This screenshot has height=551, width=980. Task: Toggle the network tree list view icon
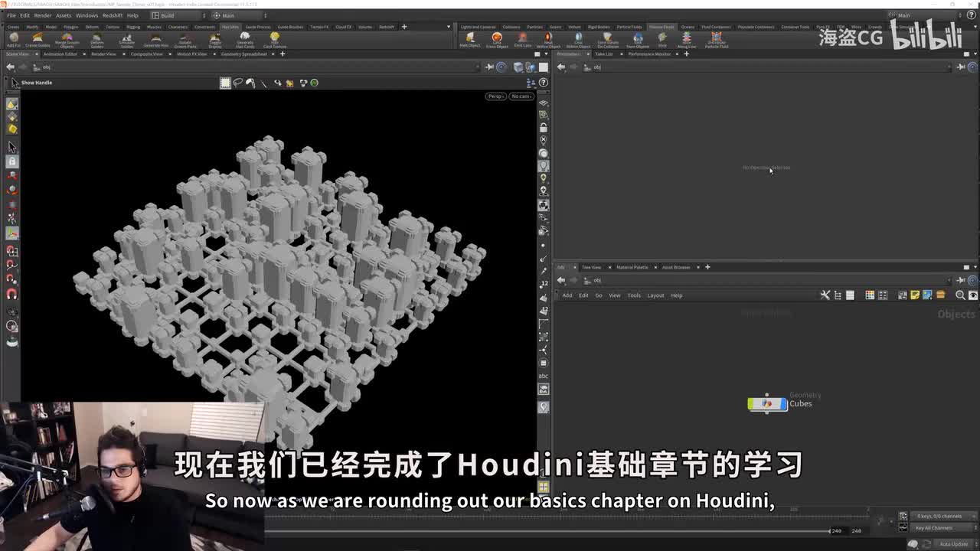pos(838,295)
